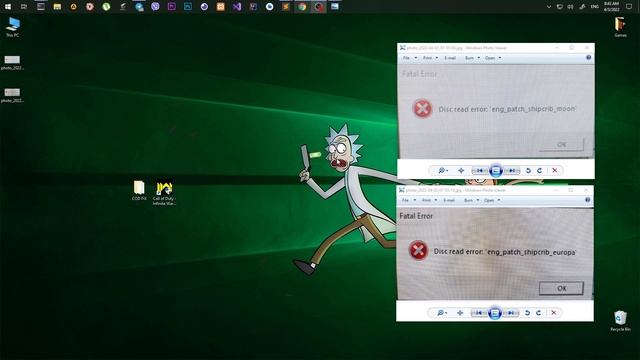Open File Explorer from taskbar
The width and height of the screenshot is (640, 360).
57,7
